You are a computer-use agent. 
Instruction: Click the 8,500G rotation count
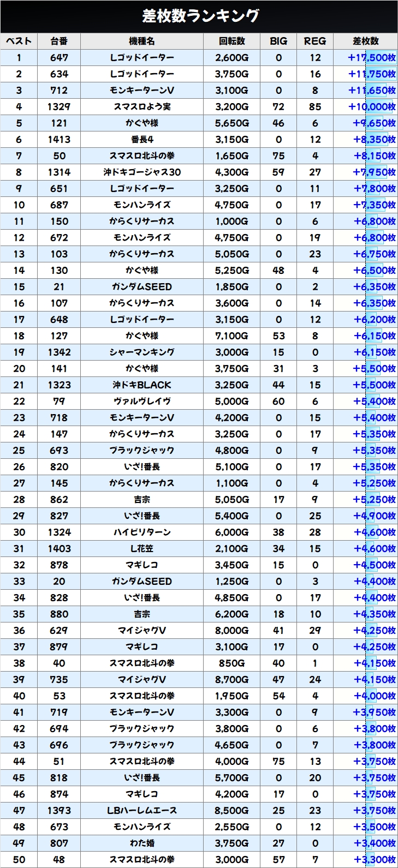click(232, 810)
